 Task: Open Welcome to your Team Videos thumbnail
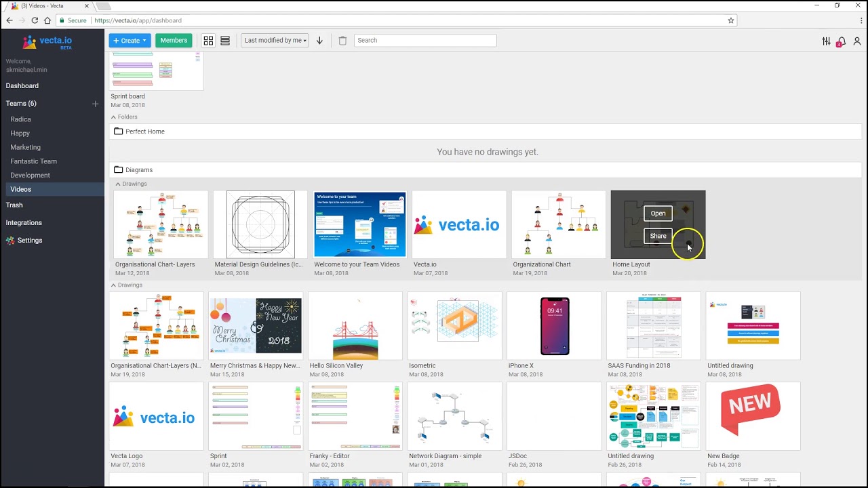point(360,224)
